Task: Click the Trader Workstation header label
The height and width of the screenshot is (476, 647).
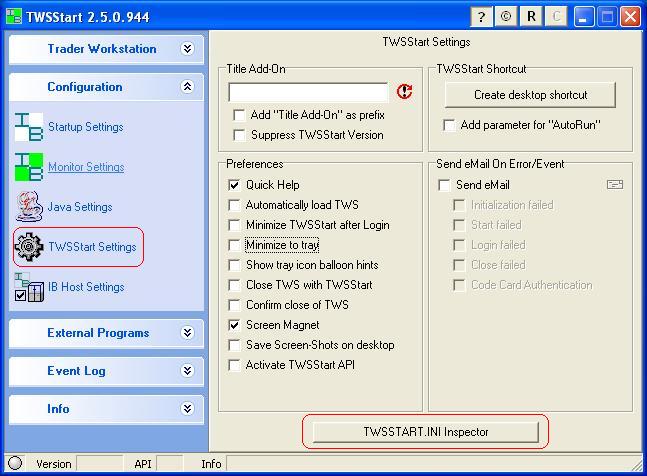Action: click(x=102, y=49)
